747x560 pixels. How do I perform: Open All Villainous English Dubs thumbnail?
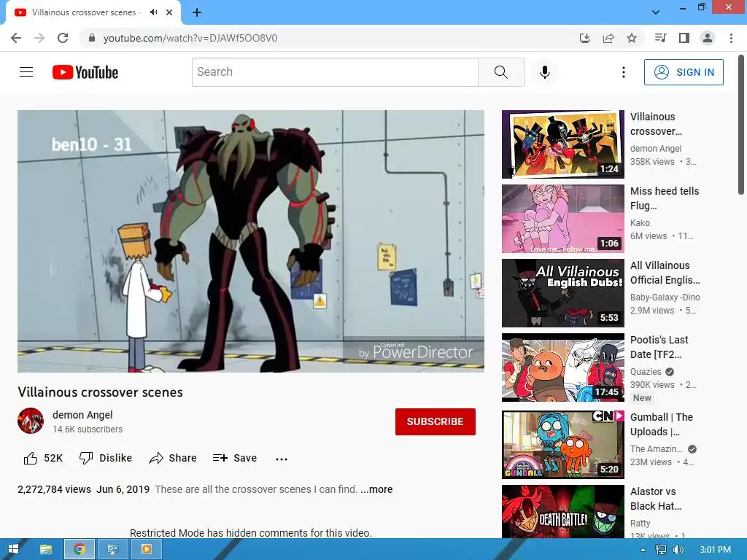[x=562, y=293]
